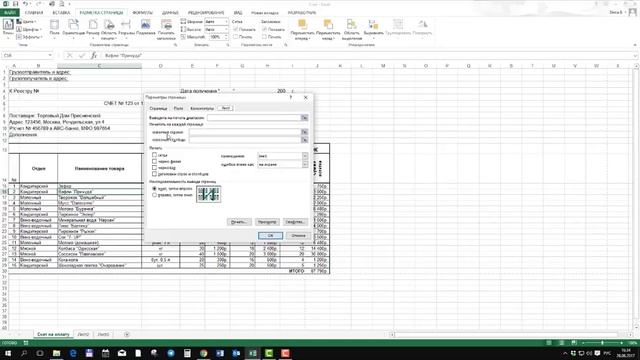640x360 pixels.
Task: Switch to the Header/Footer (Колонтитулы) dialog tab
Action: click(202, 108)
